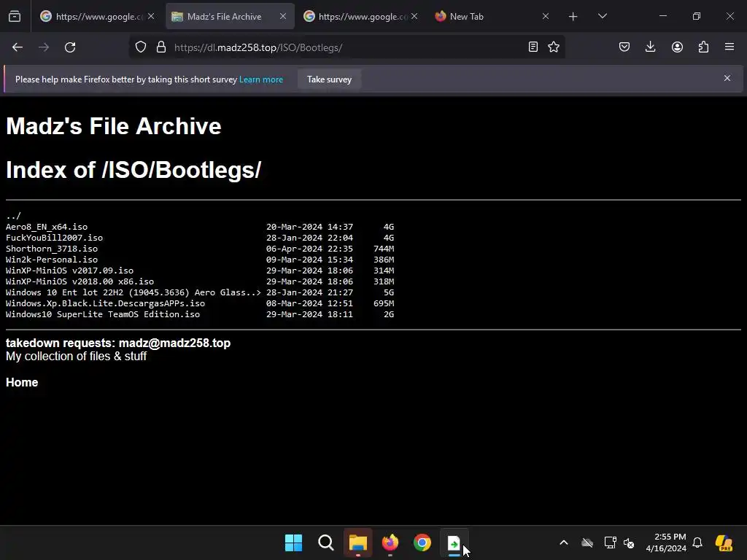Expand the list all tabs chevron
This screenshot has width=747, height=560.
[x=602, y=16]
